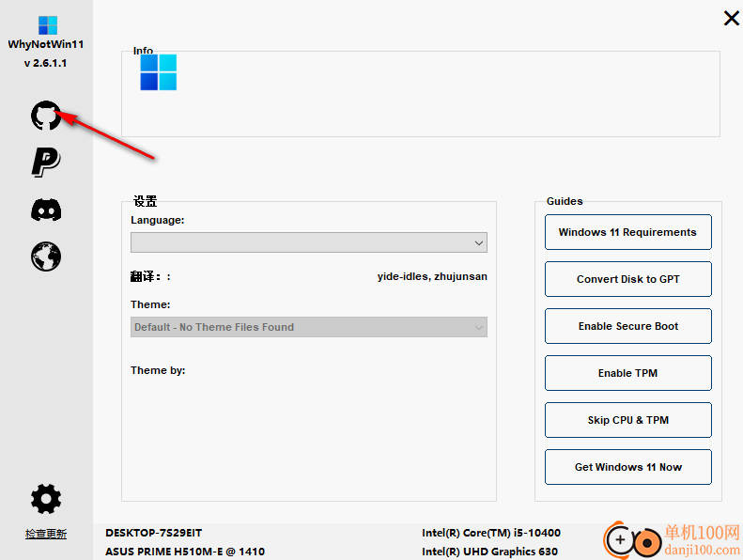Click the Theme by: label
Image resolution: width=743 pixels, height=560 pixels.
click(158, 370)
